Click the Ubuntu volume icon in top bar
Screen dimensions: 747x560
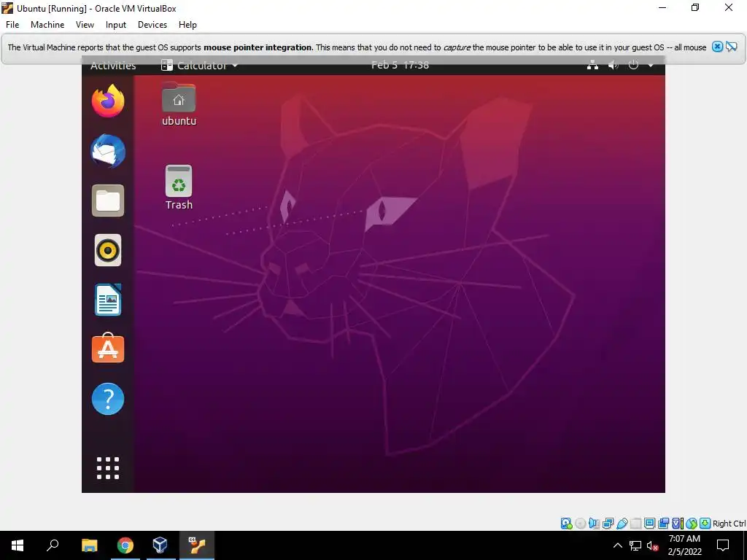613,65
